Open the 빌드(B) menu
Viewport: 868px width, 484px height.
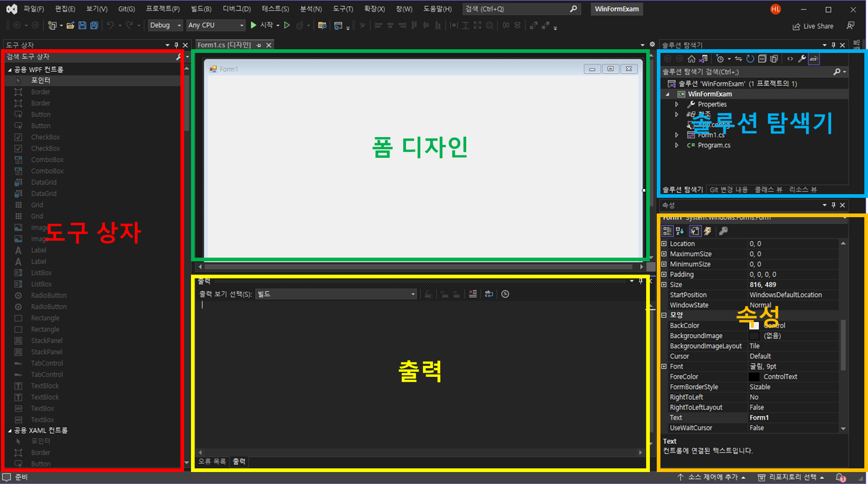pos(201,9)
